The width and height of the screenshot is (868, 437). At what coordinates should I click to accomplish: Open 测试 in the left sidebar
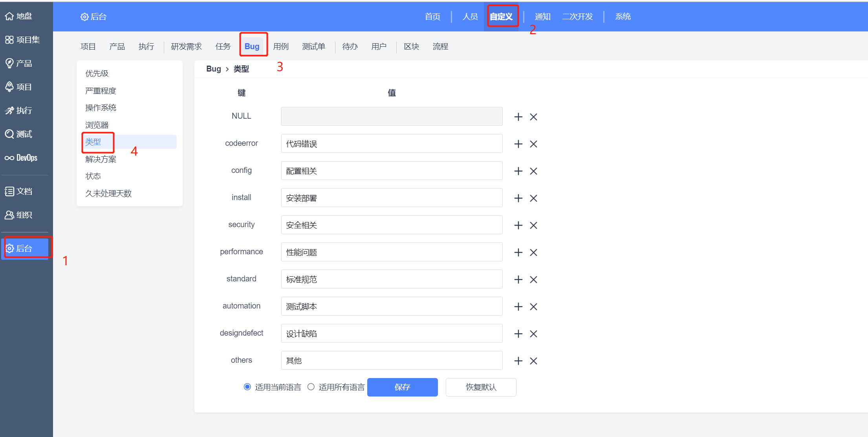point(19,134)
